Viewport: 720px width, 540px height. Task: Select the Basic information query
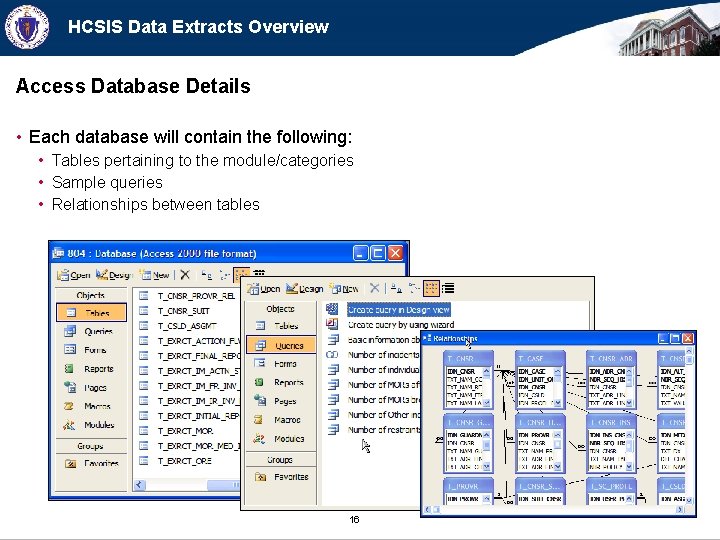coord(383,340)
